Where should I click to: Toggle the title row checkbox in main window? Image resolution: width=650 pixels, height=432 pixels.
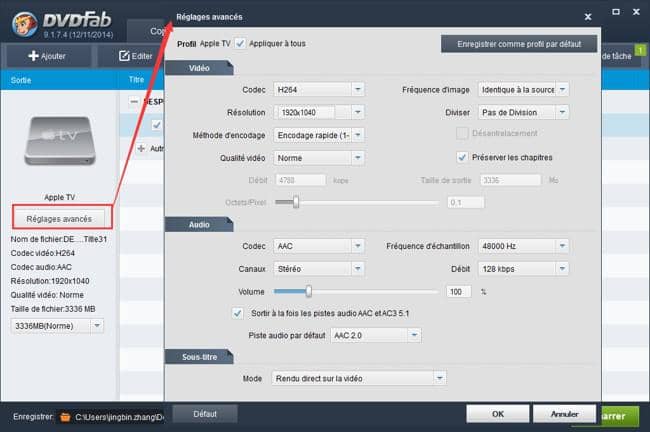[x=156, y=125]
